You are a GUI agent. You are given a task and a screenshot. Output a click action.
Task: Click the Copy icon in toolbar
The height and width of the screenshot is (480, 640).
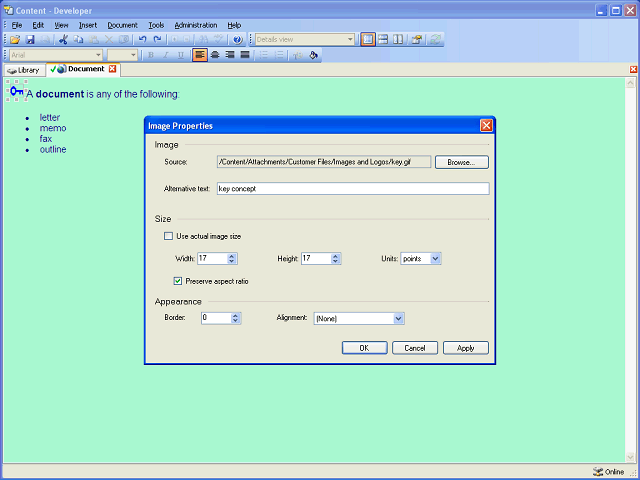[78, 40]
